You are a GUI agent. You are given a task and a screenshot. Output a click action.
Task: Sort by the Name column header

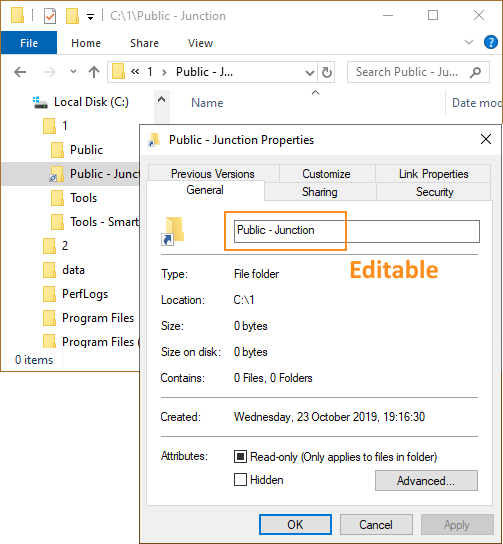(x=207, y=103)
